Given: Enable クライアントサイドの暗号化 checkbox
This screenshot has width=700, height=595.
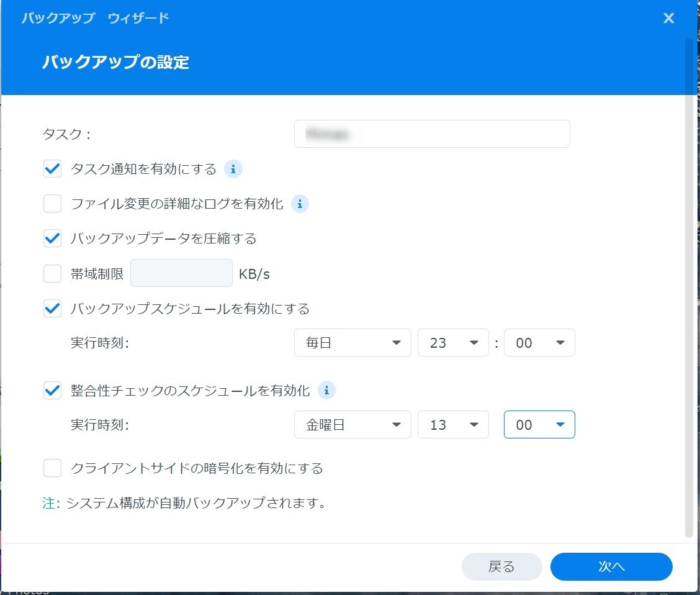Looking at the screenshot, I should coord(53,468).
